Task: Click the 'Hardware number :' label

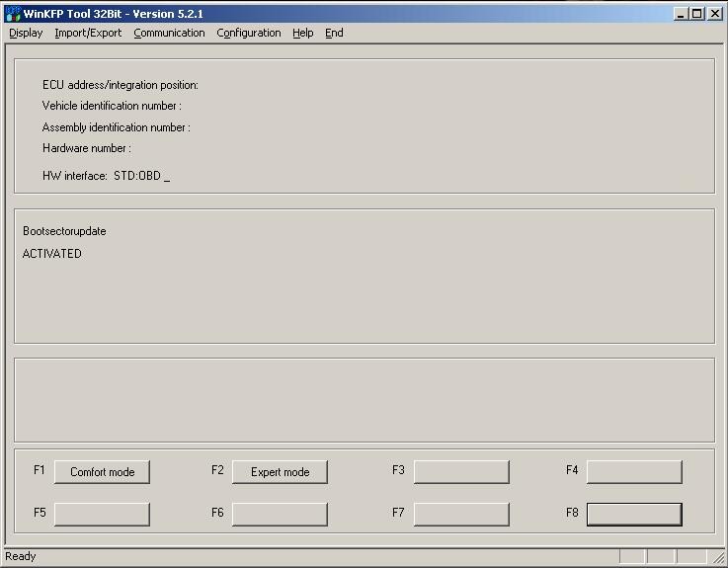Action: [x=87, y=148]
